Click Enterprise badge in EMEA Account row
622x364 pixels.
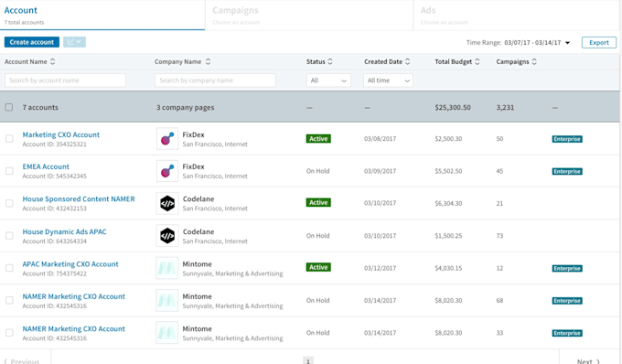point(567,171)
